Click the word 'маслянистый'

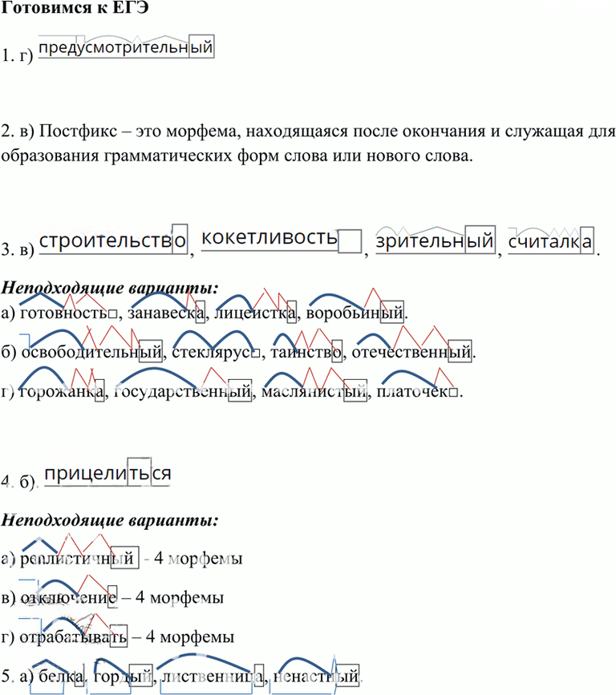(x=314, y=391)
